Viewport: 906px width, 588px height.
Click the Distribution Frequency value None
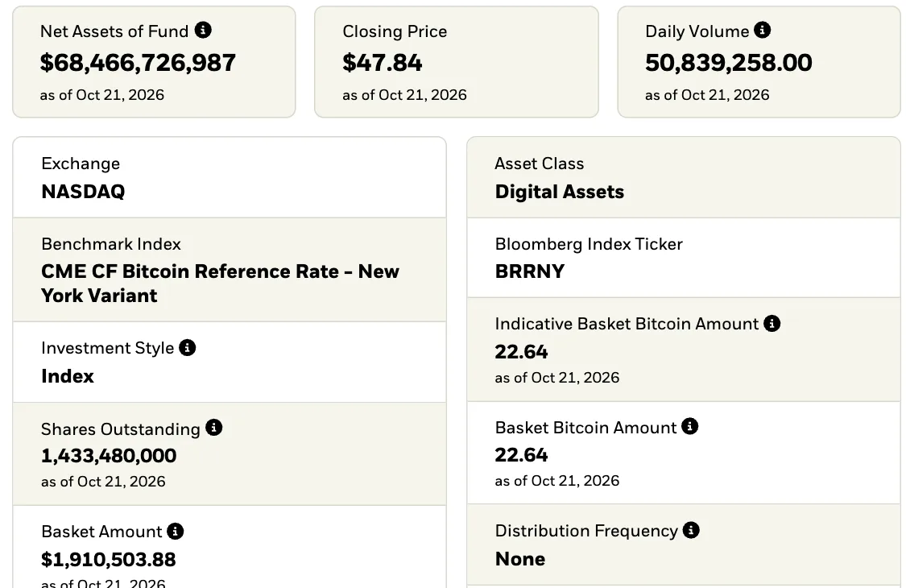pos(520,558)
